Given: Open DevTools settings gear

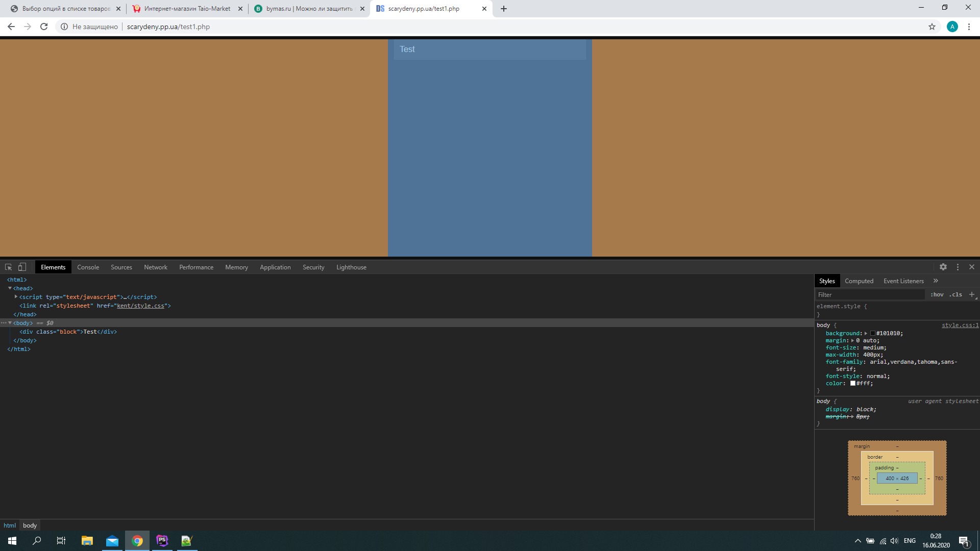Looking at the screenshot, I should point(943,267).
